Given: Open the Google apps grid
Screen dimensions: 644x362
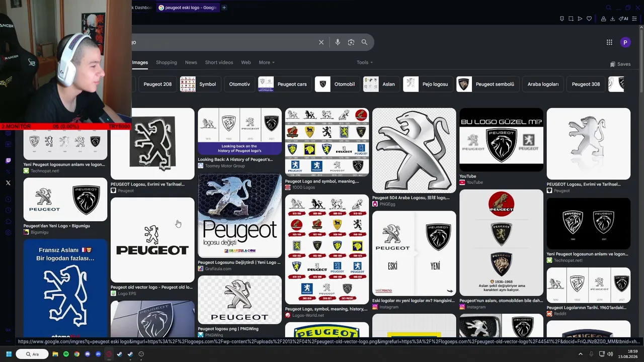Looking at the screenshot, I should click(609, 42).
